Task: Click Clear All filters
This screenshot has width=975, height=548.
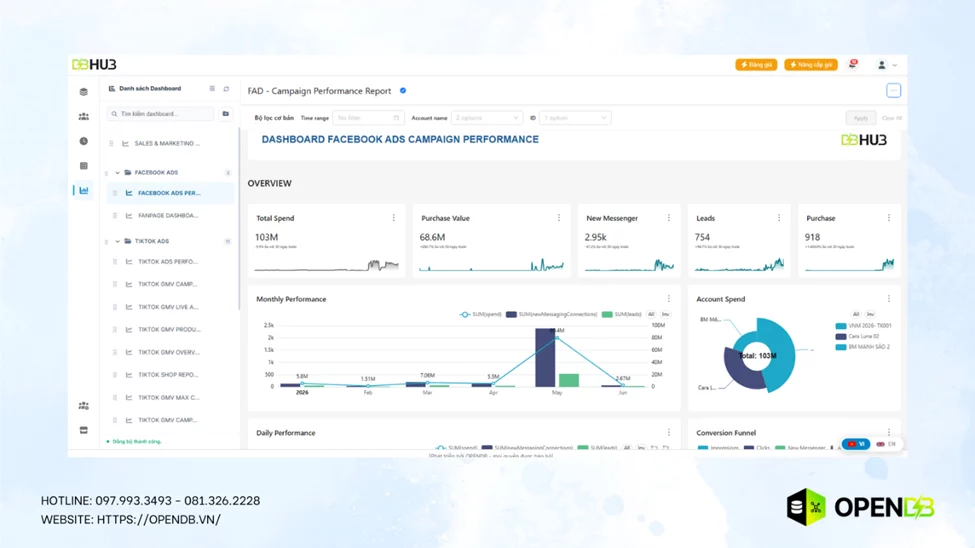Action: (x=892, y=118)
